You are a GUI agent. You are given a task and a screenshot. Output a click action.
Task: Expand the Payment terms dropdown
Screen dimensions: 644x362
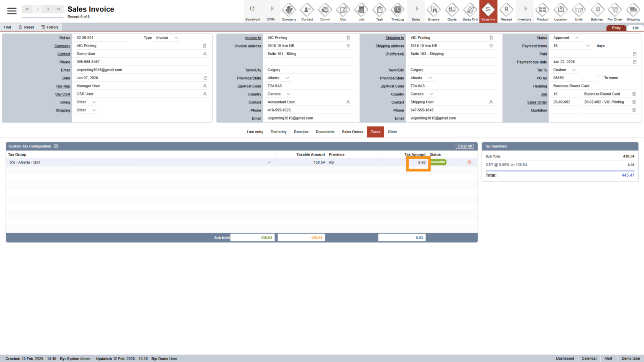click(x=587, y=46)
